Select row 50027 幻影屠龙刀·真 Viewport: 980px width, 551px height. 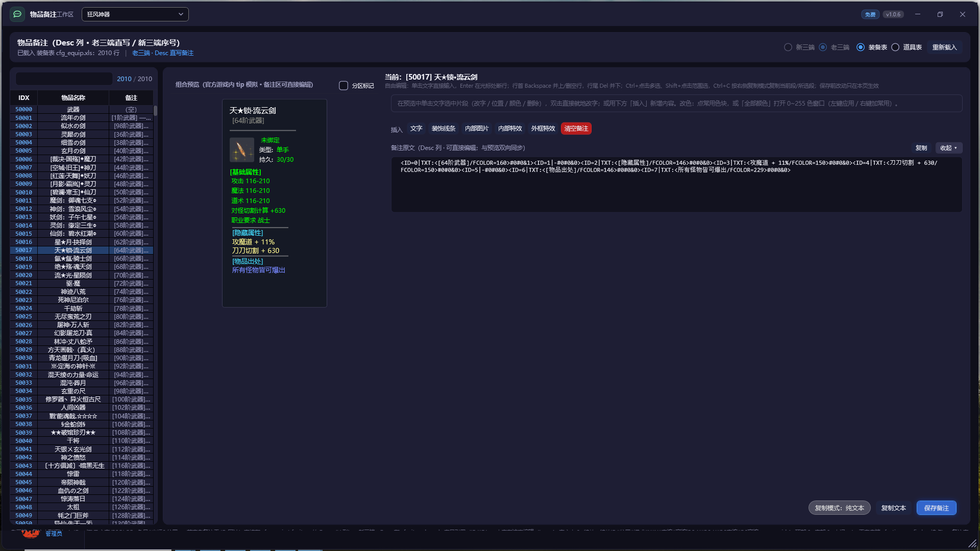click(82, 333)
